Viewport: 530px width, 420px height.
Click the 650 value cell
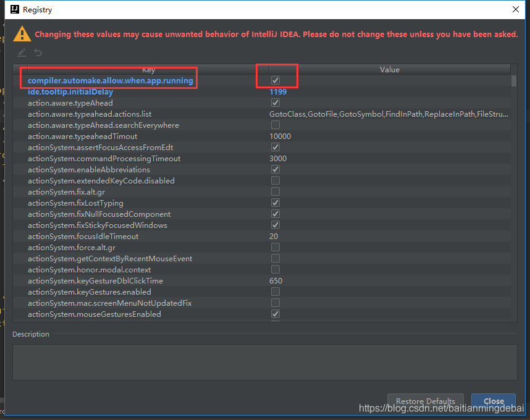(276, 281)
